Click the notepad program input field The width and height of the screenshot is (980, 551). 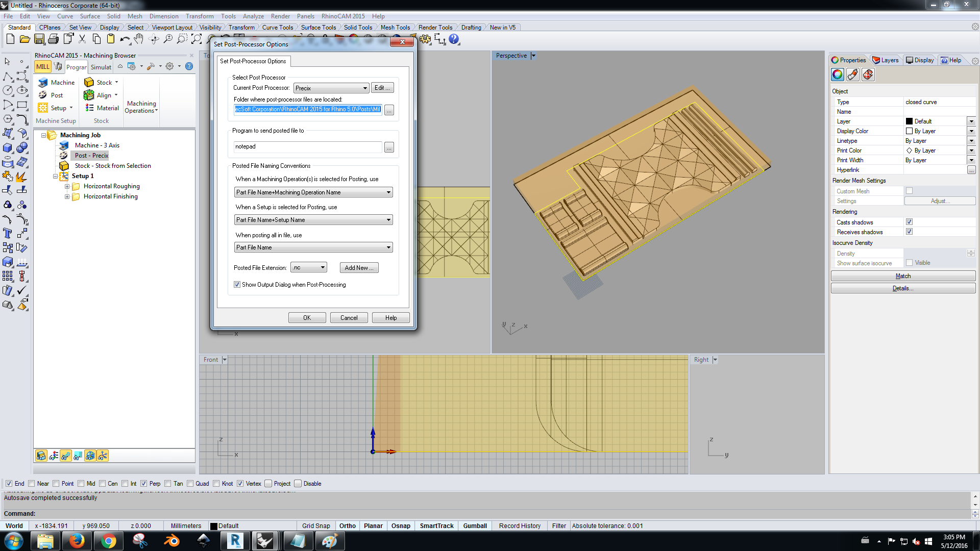pos(308,147)
